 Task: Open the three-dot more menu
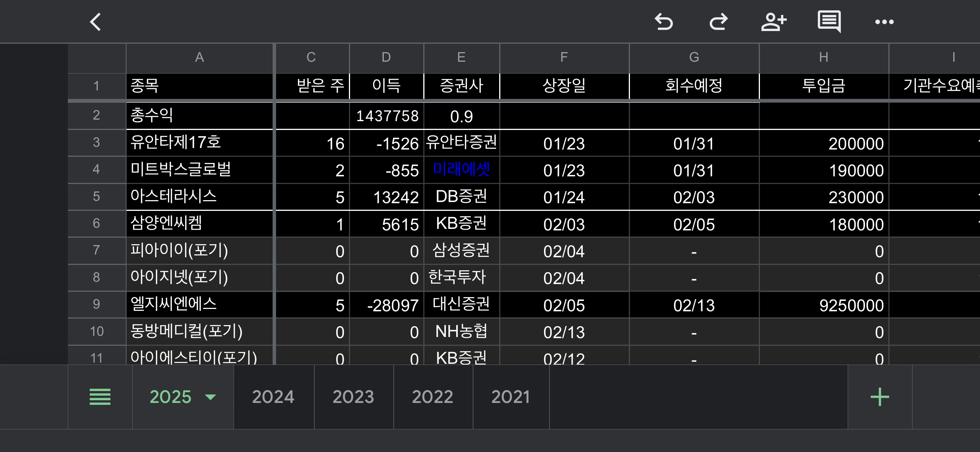(x=884, y=22)
